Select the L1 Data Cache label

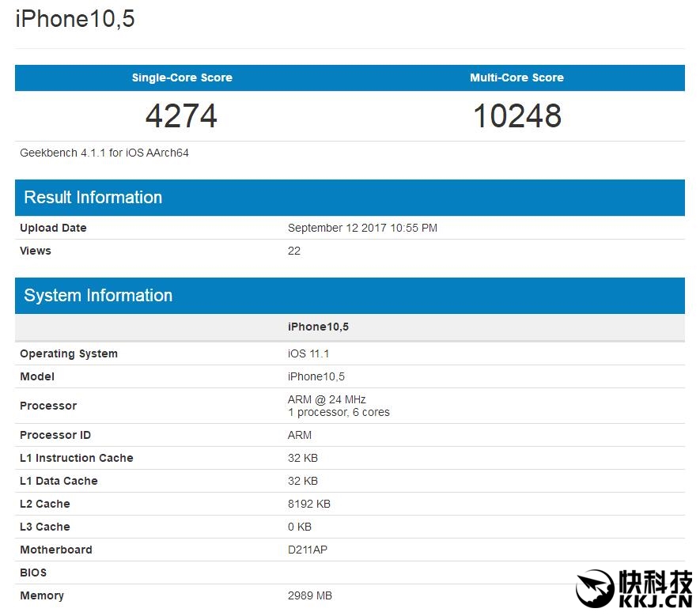[59, 482]
